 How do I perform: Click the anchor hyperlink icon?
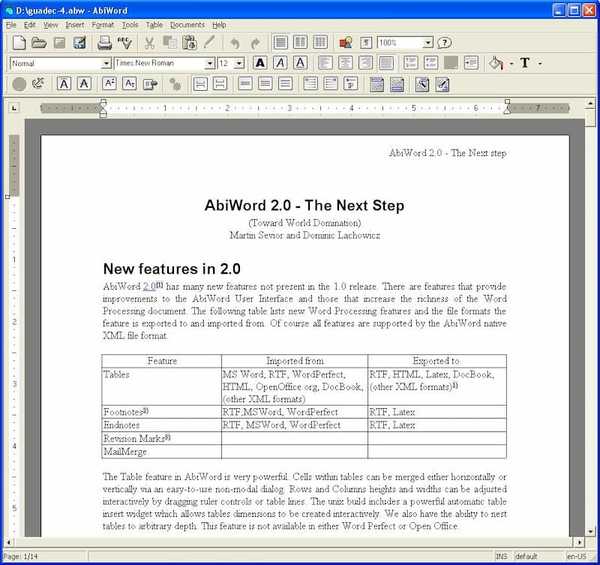coord(38,84)
